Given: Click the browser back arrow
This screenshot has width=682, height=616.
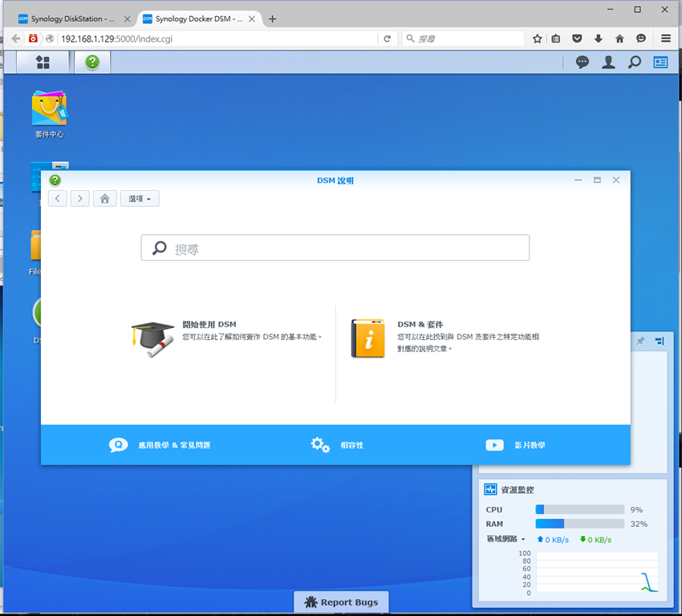Looking at the screenshot, I should (16, 38).
